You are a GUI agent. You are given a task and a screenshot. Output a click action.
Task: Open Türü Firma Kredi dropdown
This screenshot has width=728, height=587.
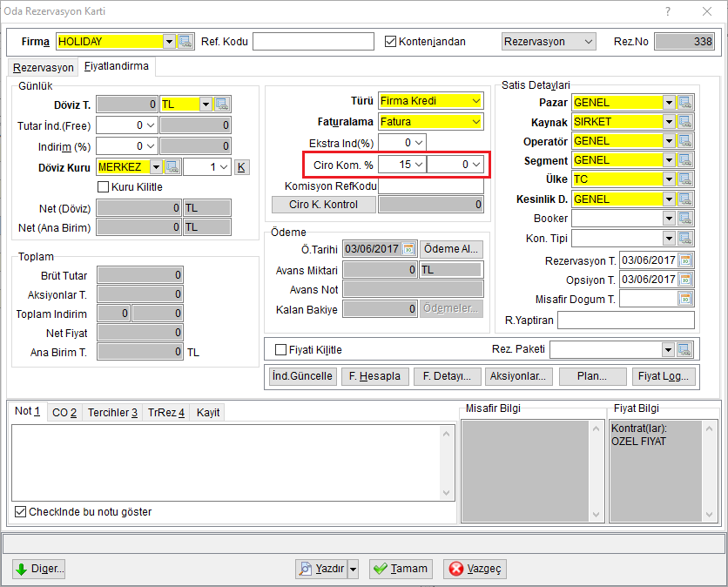pyautogui.click(x=475, y=101)
